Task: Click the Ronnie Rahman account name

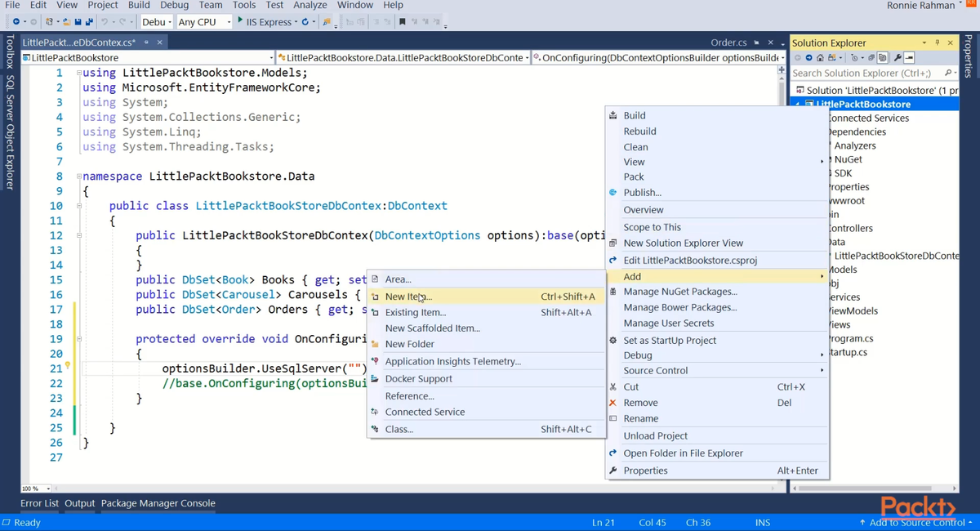Action: (x=920, y=6)
